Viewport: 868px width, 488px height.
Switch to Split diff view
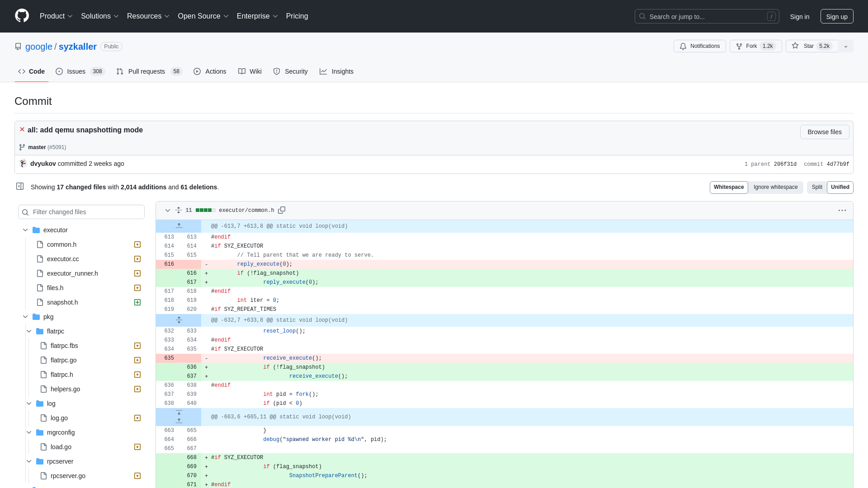coord(816,187)
